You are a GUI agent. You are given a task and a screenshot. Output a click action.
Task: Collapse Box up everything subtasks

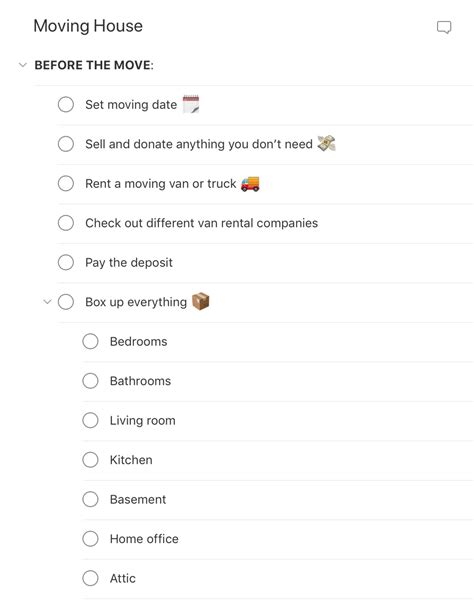(x=47, y=301)
